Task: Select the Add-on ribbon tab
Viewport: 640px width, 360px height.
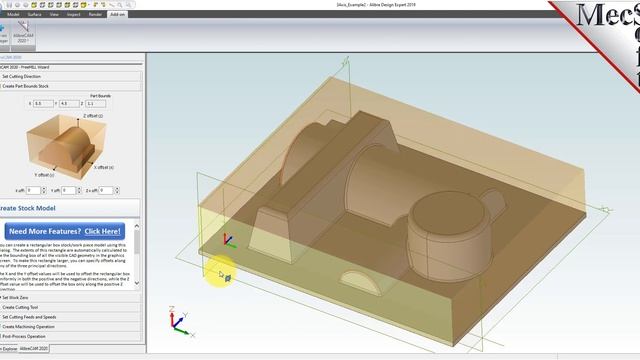Action: [x=118, y=14]
